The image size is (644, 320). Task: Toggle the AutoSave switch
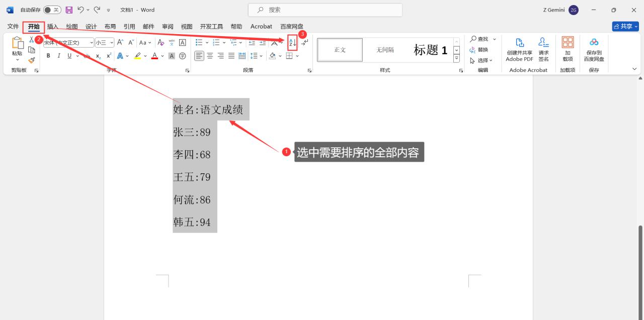[52, 10]
